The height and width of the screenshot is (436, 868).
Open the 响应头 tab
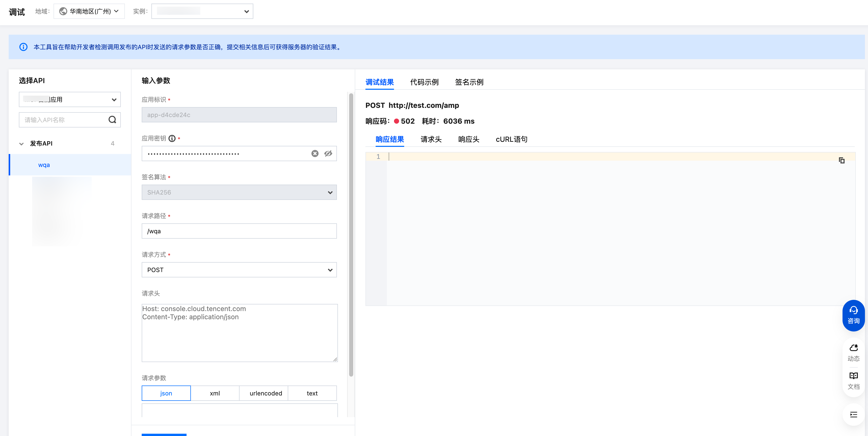468,139
